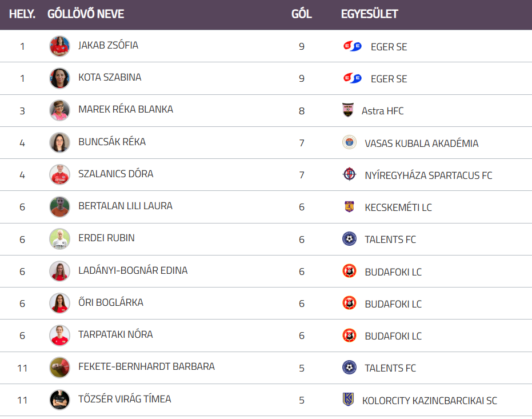This screenshot has width=532, height=419.
Task: Open Marek Réka Blanka's player photo
Action: point(59,110)
